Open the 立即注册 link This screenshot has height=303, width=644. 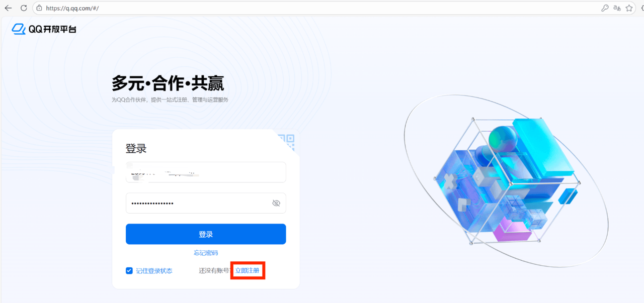pos(248,271)
